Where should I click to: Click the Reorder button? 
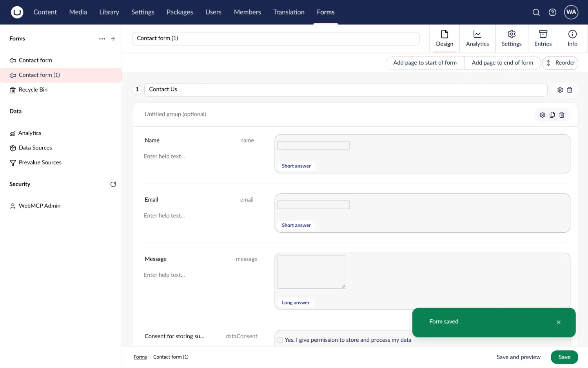pos(560,63)
